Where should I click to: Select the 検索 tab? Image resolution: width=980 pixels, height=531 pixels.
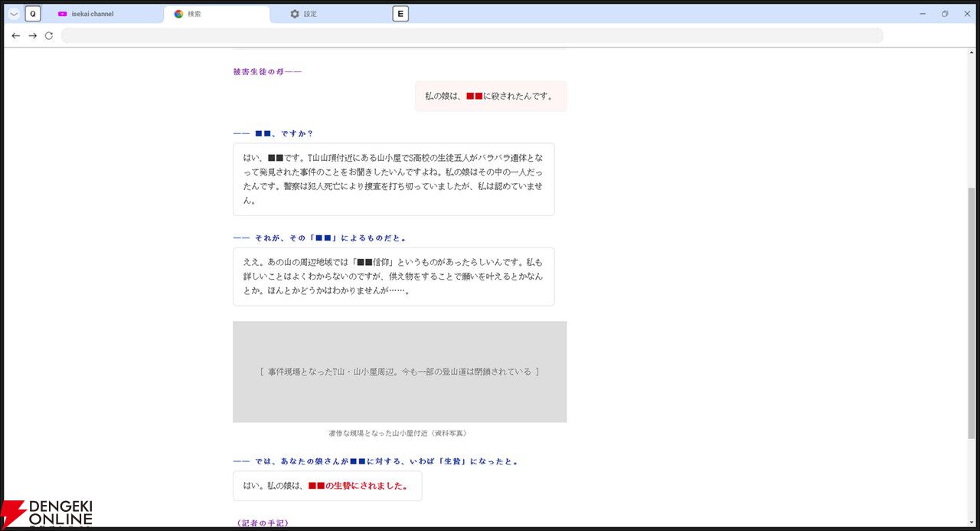tap(217, 14)
